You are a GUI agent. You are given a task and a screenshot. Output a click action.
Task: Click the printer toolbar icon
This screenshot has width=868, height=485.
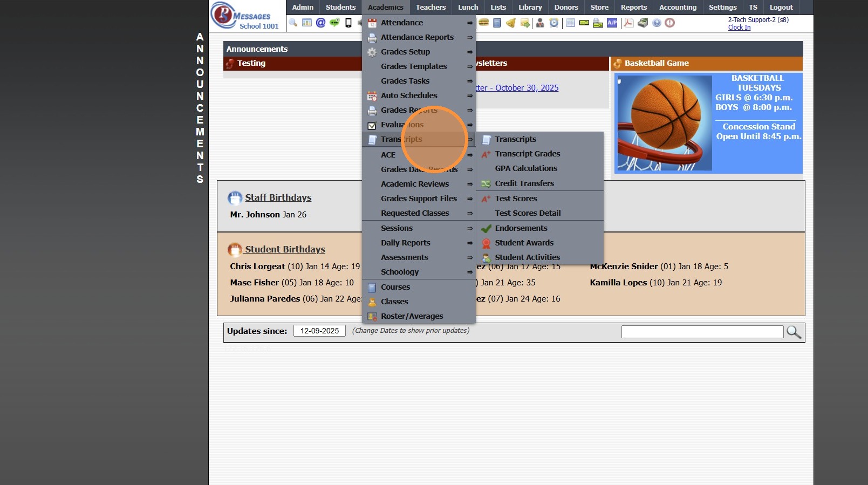[598, 23]
